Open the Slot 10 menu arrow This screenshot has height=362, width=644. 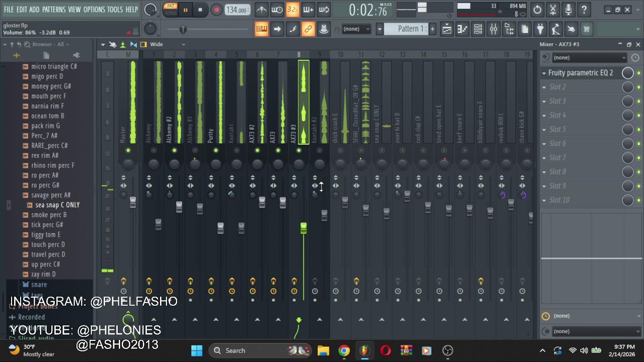click(x=544, y=200)
